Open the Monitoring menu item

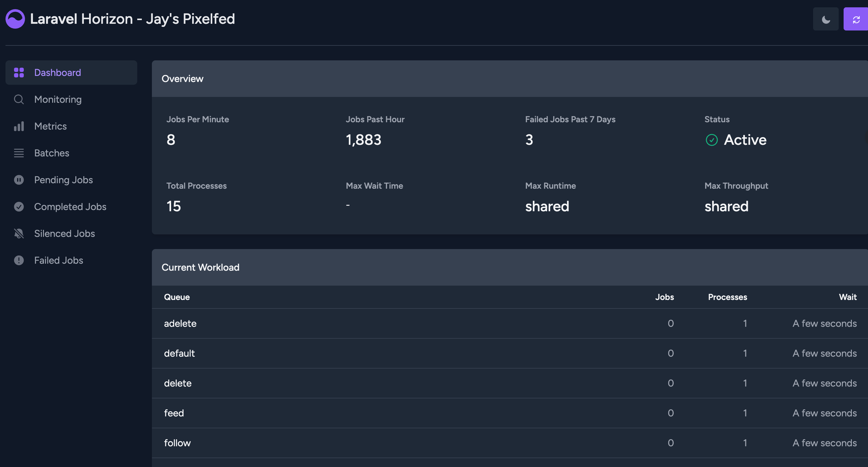(58, 99)
